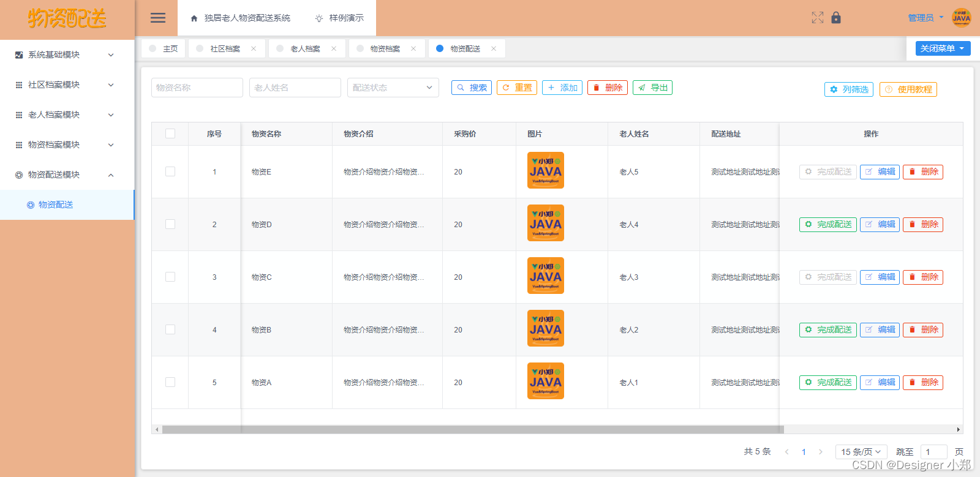Open the 物资B product image
The image size is (980, 477).
[546, 328]
